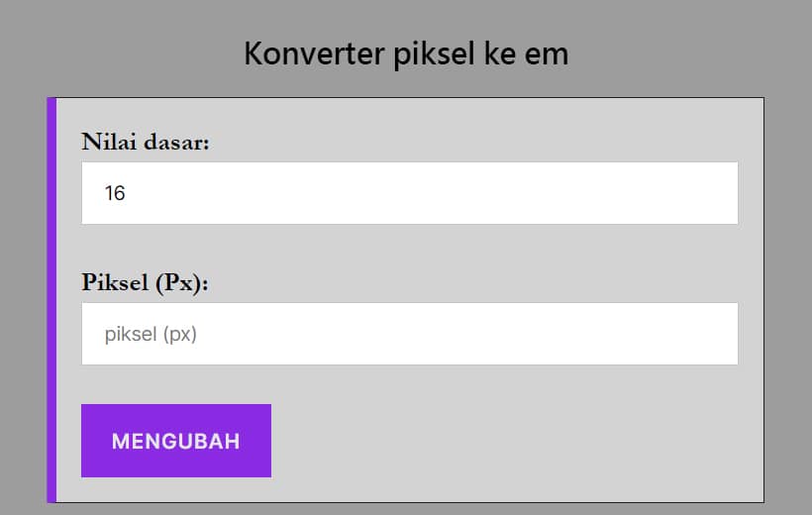Click the 'Konverter piksel ke em' heading

click(x=406, y=53)
